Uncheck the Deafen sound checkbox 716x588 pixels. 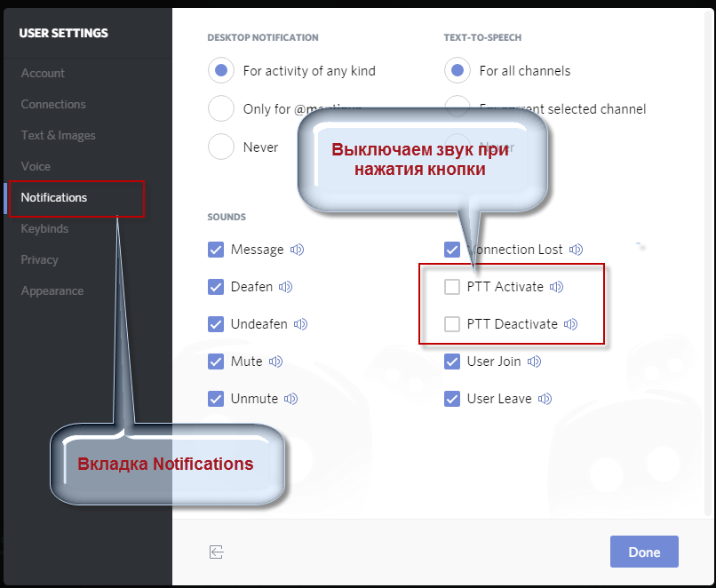pyautogui.click(x=216, y=287)
